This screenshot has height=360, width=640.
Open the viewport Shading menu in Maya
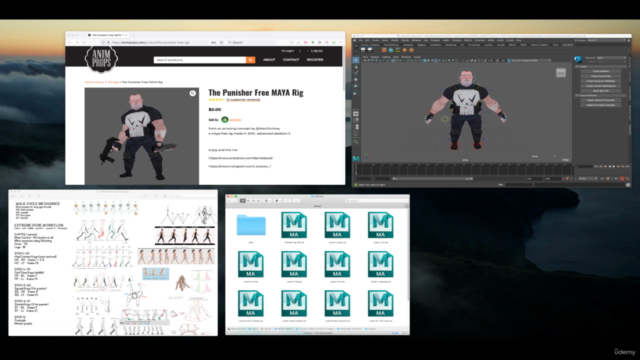pyautogui.click(x=375, y=57)
